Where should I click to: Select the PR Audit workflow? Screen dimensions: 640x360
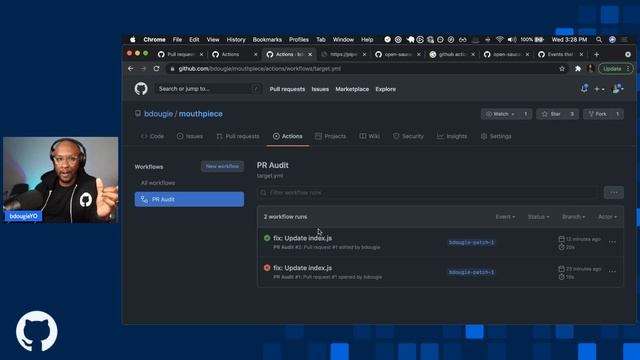[189, 199]
